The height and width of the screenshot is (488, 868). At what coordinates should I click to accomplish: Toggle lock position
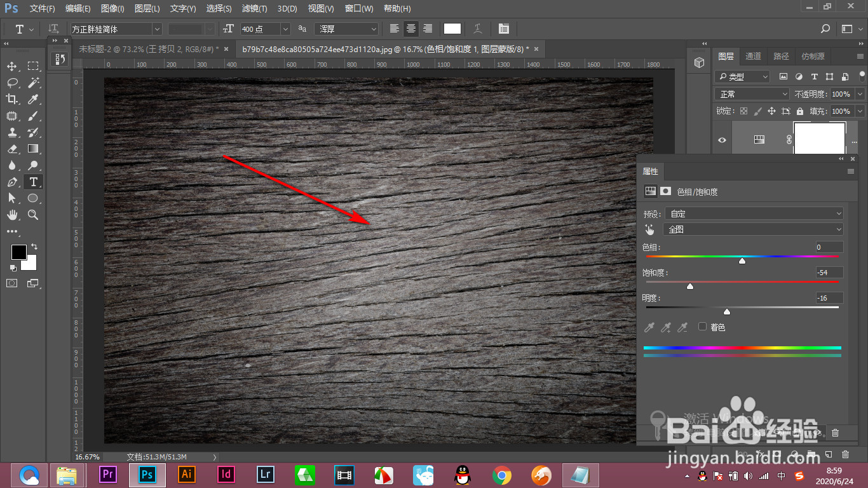(771, 111)
